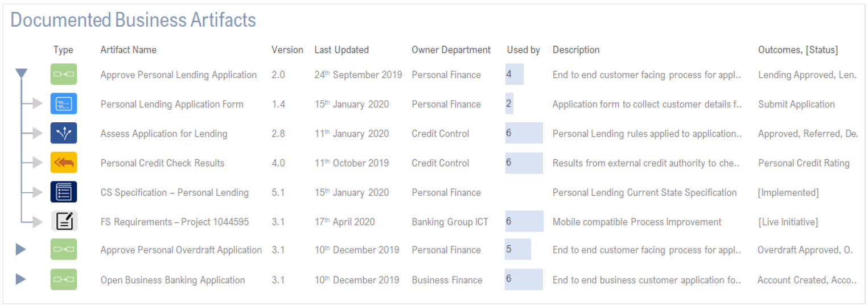Click the Used by bar showing 4
The height and width of the screenshot is (306, 868).
point(515,75)
